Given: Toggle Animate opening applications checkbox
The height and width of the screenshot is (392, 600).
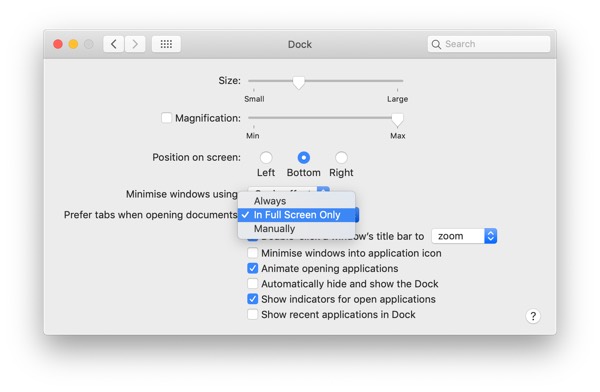Looking at the screenshot, I should click(x=253, y=268).
